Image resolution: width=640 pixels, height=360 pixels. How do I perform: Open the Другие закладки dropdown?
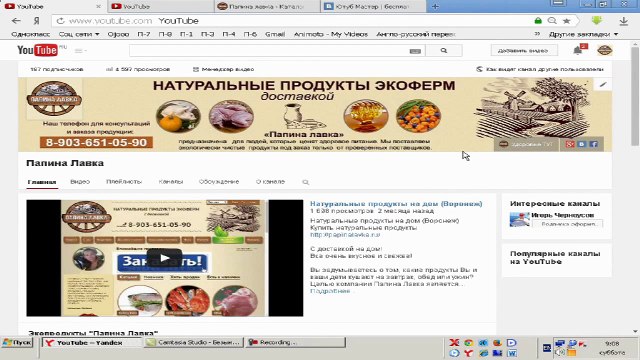(x=584, y=34)
